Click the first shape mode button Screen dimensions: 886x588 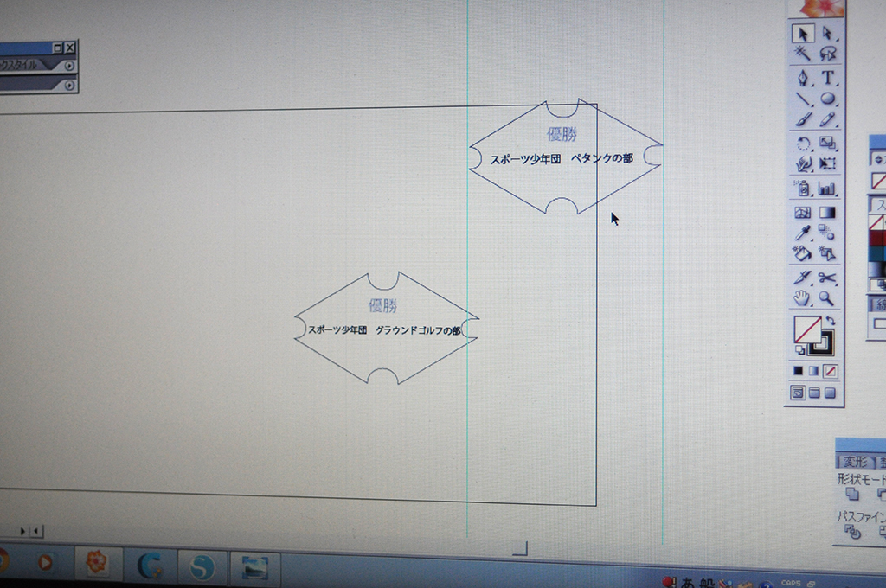click(x=852, y=495)
